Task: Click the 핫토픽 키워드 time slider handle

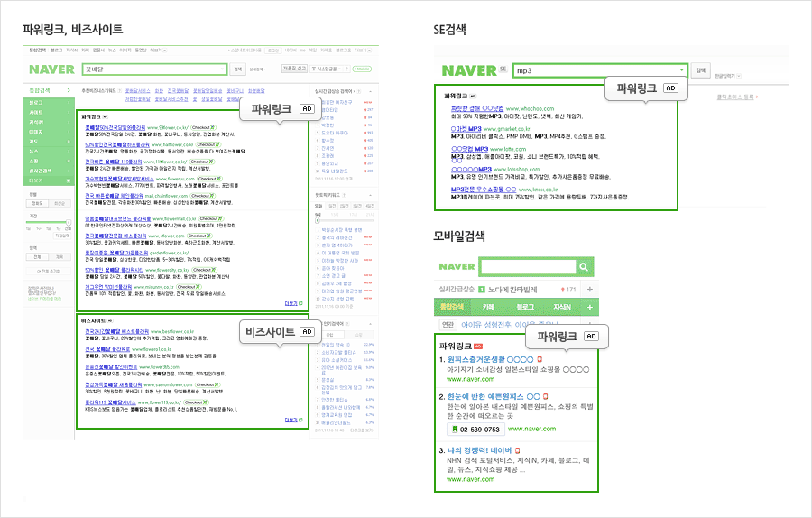Action: pyautogui.click(x=318, y=220)
